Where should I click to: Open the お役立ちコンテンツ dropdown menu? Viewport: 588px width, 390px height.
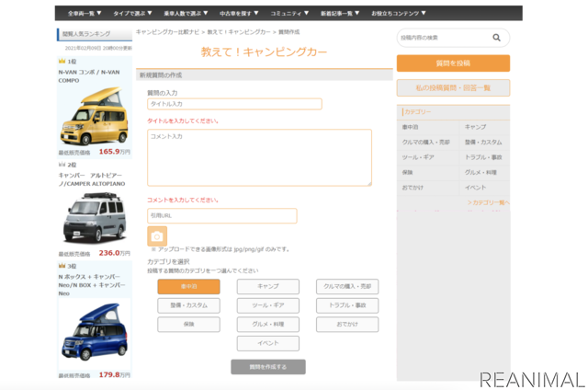pos(398,13)
